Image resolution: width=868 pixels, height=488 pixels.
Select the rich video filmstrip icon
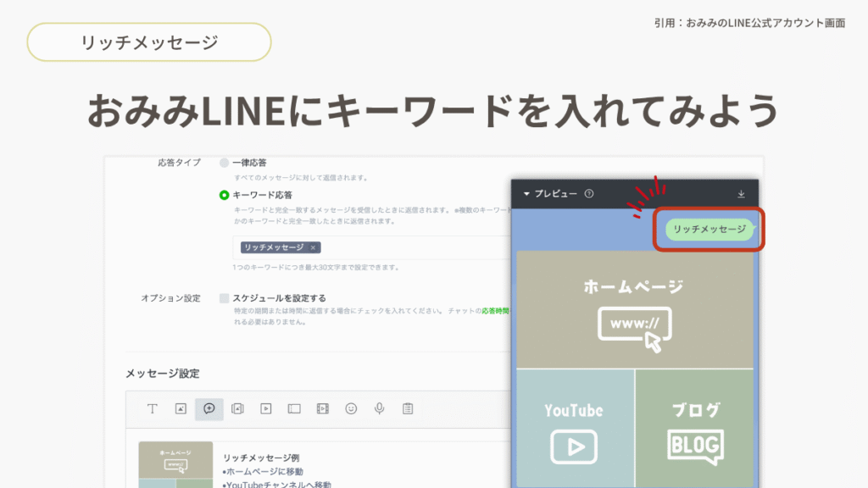pyautogui.click(x=322, y=408)
